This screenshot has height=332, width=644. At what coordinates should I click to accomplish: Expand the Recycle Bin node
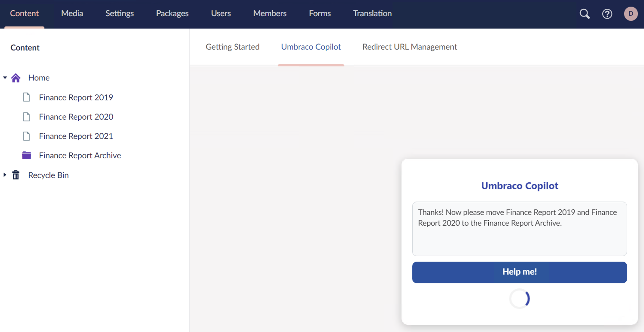pyautogui.click(x=5, y=175)
